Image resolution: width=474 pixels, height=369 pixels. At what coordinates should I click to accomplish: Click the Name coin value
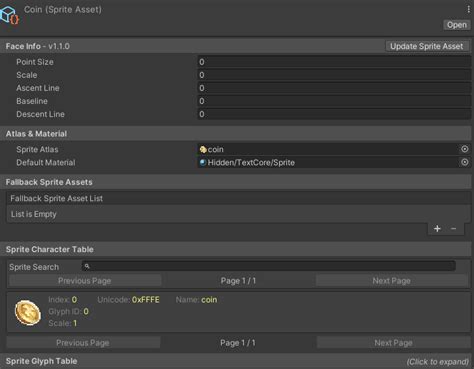pos(209,300)
